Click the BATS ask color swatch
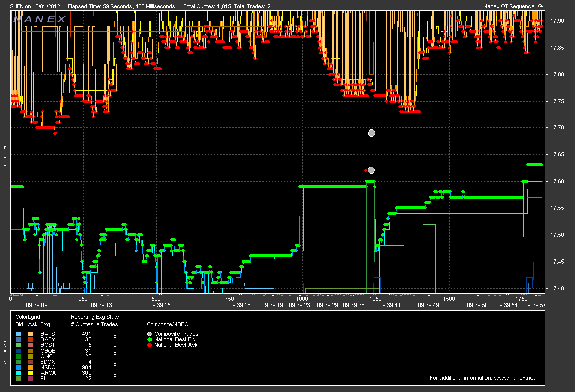Screen dimensions: 575x392 31,334
